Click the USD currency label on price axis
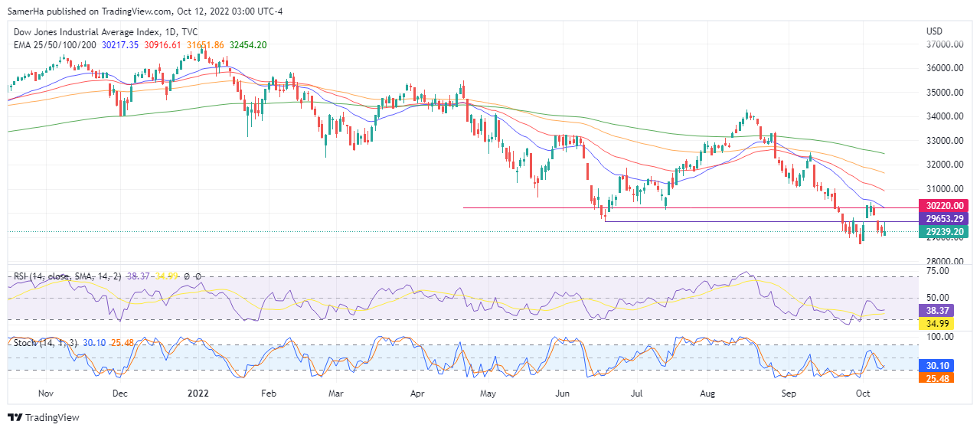Viewport: 980px width, 431px height. coord(934,32)
